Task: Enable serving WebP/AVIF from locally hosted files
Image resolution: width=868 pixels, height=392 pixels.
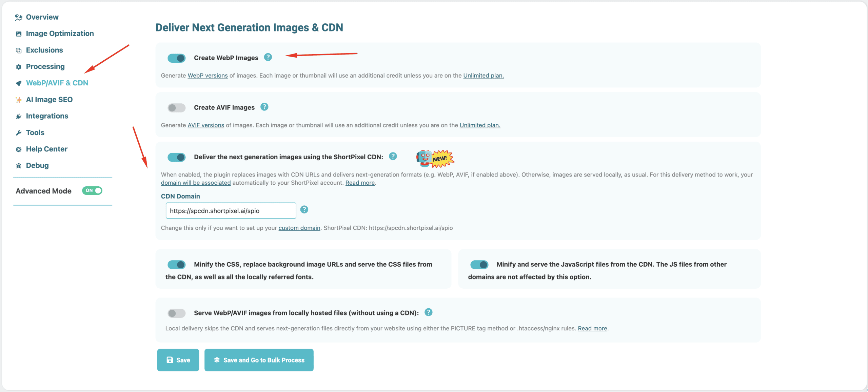Action: point(177,313)
